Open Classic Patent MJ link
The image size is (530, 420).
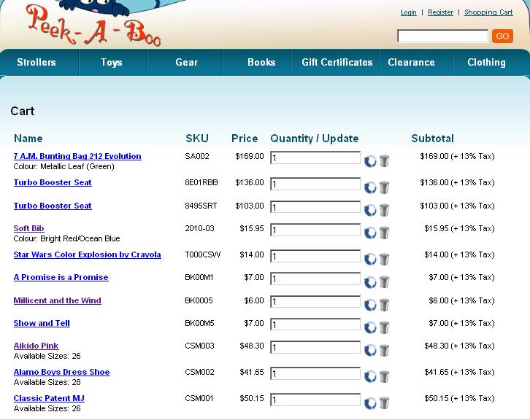[x=49, y=398]
